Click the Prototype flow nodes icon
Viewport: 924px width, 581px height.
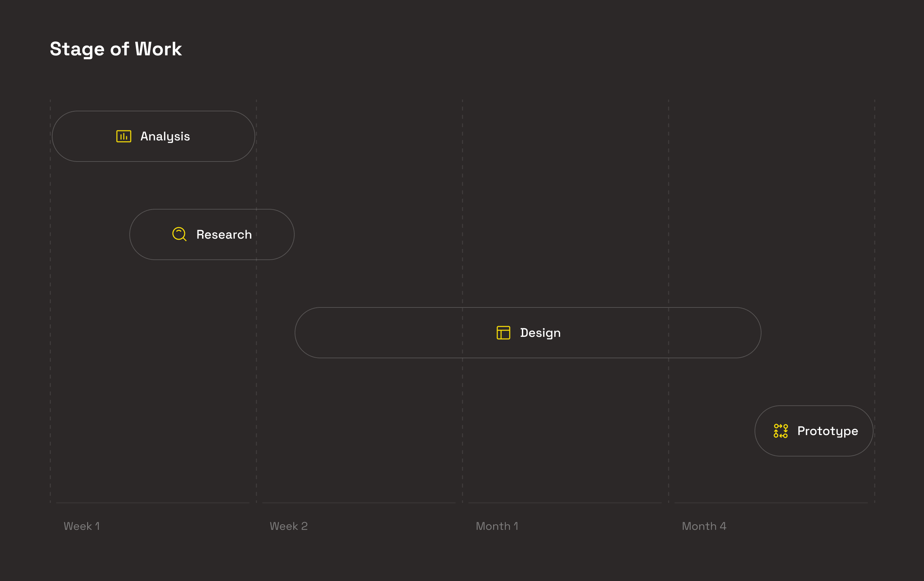[780, 431]
